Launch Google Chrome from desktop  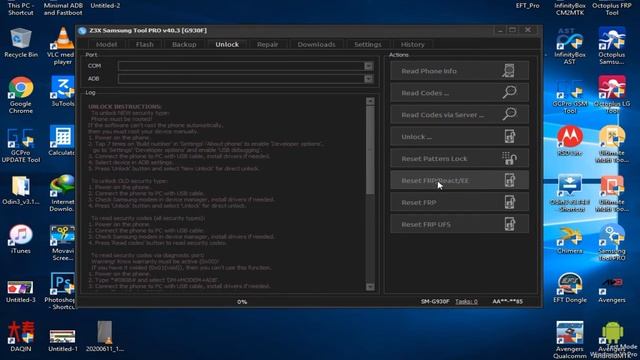pyautogui.click(x=20, y=95)
